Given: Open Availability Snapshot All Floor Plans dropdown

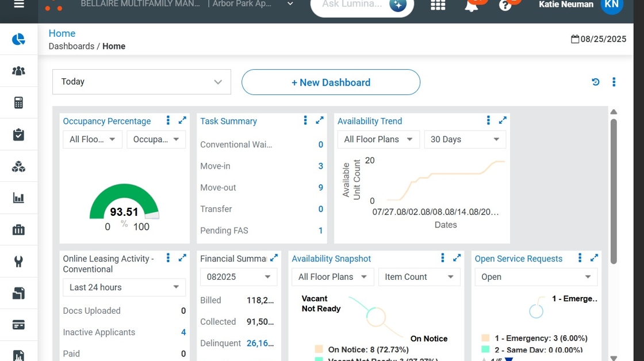Looking at the screenshot, I should click(333, 277).
